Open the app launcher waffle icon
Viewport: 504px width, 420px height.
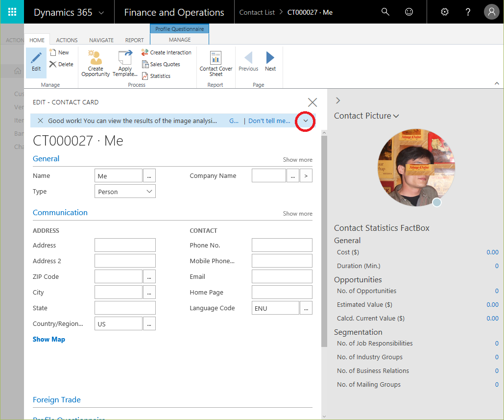tap(12, 12)
